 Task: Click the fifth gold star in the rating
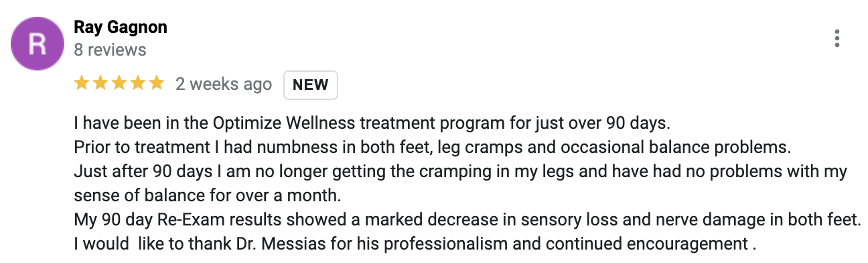156,83
